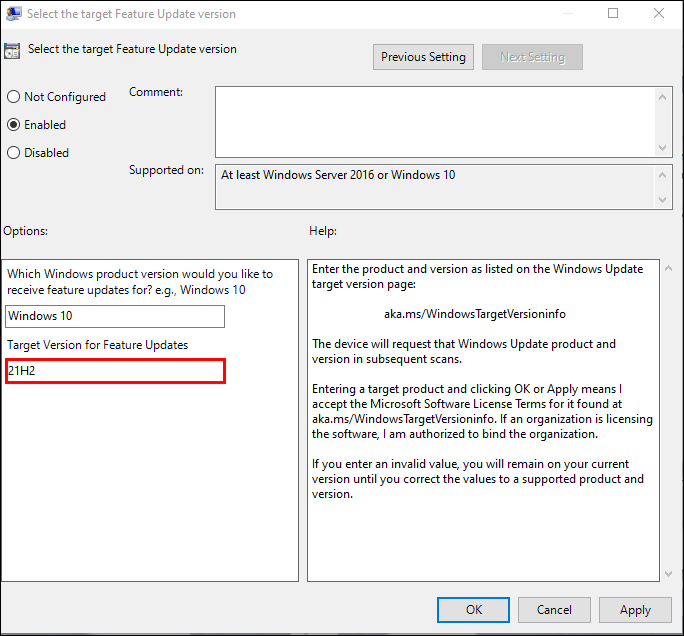Click the 'Target Version for Feature Updates' label
Viewport: 684px width, 636px height.
click(98, 345)
